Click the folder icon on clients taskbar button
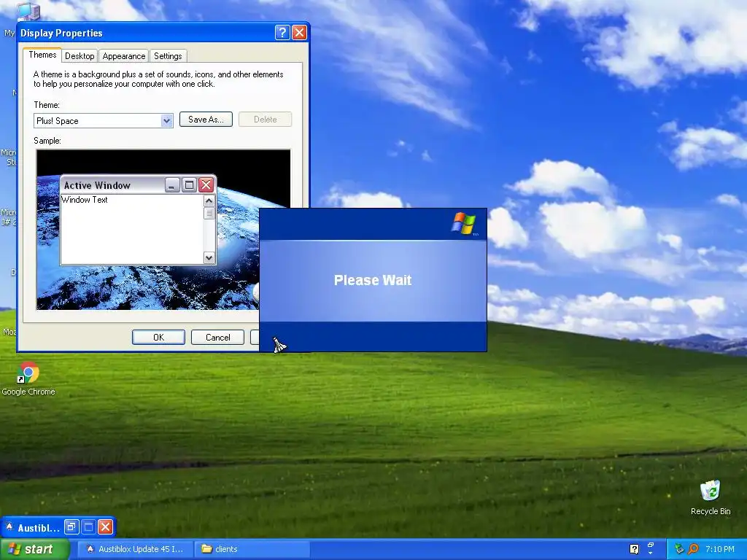Screen dimensions: 747x560 pos(206,549)
